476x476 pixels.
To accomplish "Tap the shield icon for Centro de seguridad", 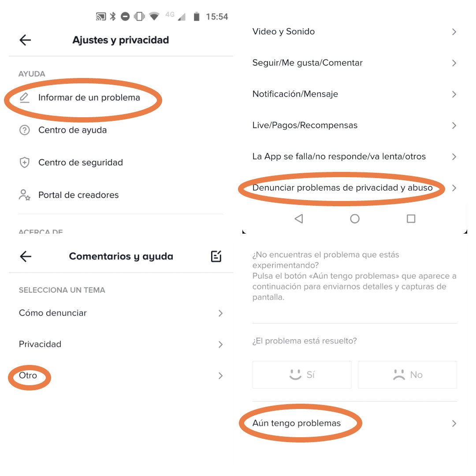I will click(24, 162).
